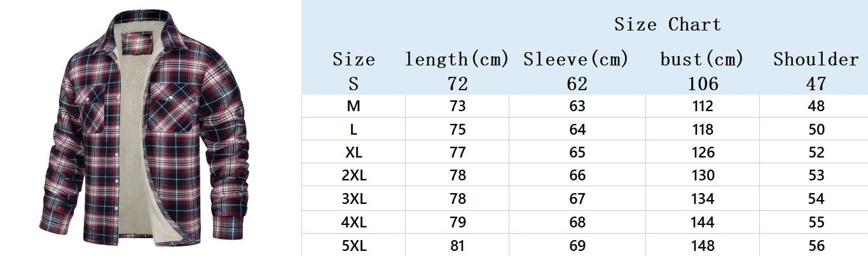Select the bust(cm) column header
This screenshot has width=868, height=256.
click(x=702, y=60)
